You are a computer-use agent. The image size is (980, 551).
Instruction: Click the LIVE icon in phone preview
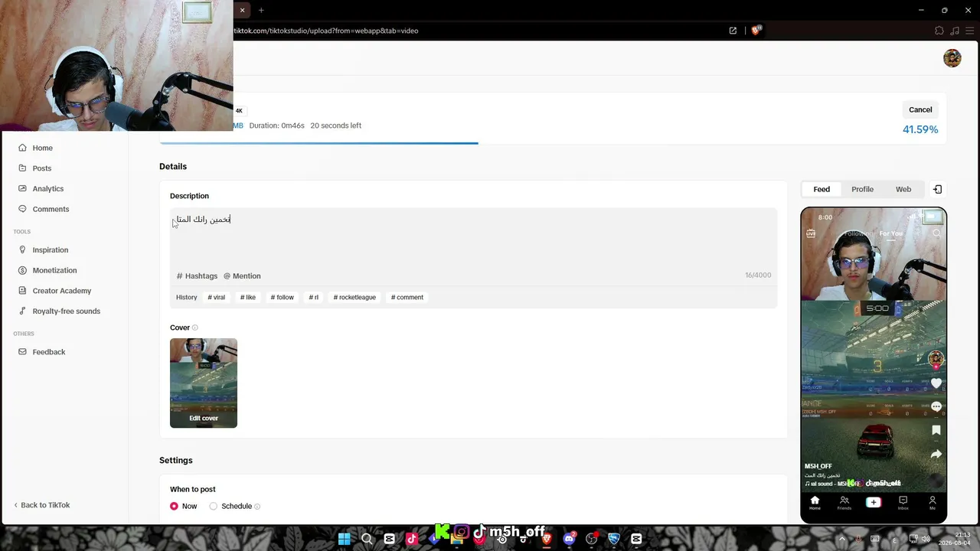pos(811,233)
